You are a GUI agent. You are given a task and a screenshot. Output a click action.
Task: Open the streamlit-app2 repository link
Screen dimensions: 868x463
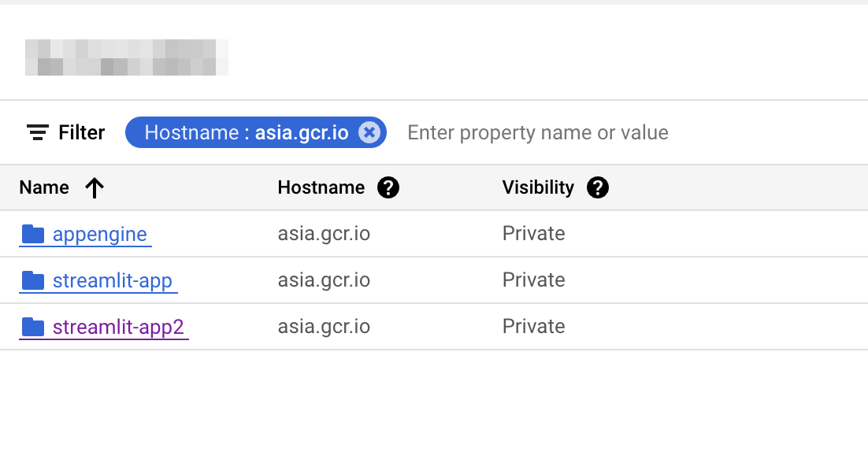[x=118, y=327]
